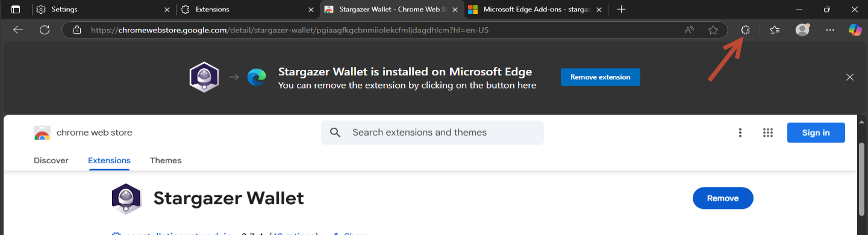Open the Themes section
868x235 pixels.
166,160
